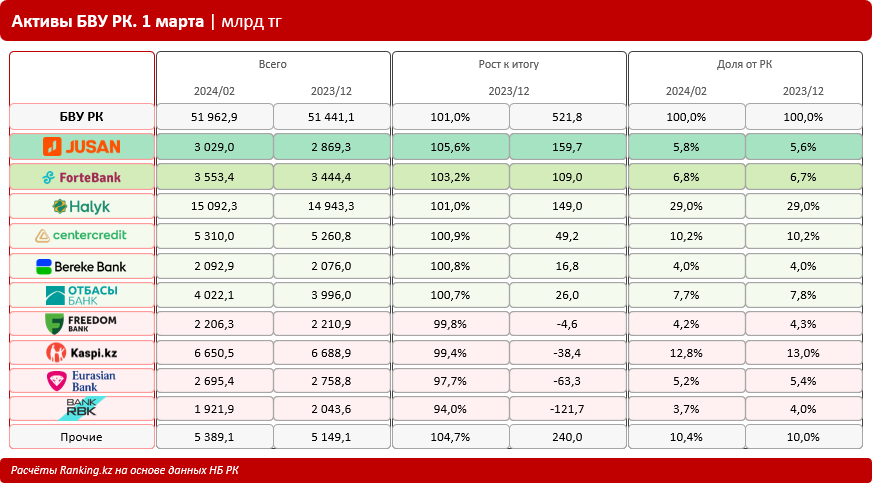The height and width of the screenshot is (483, 872).
Task: Select the Bank RBK logo
Action: (82, 409)
